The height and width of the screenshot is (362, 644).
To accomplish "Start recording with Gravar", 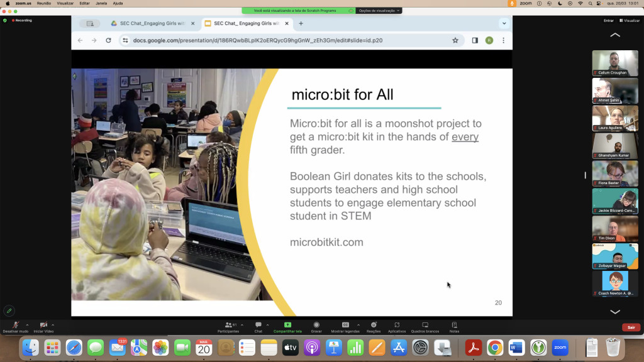I will (316, 326).
